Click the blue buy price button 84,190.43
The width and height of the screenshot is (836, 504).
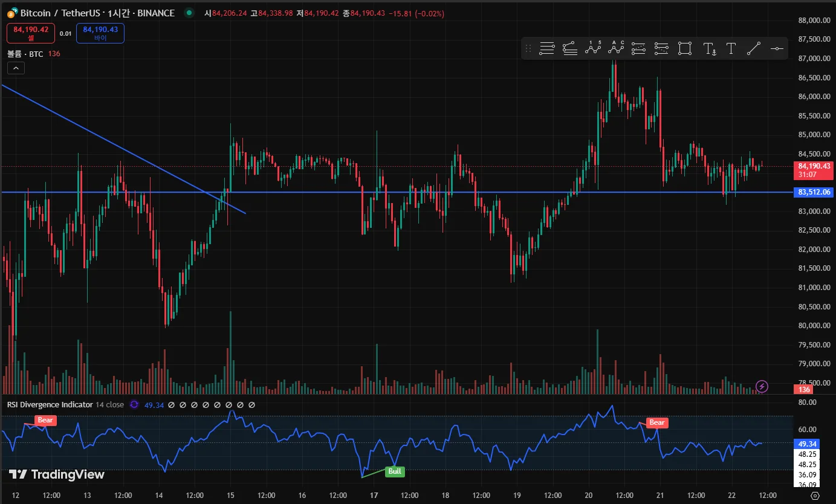(100, 33)
